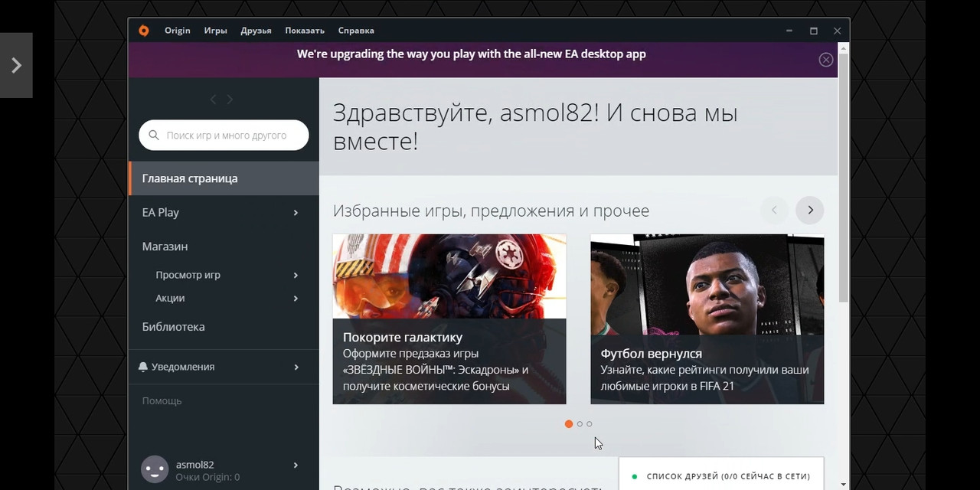Click next arrow in featured carousel
The image size is (980, 490).
point(810,210)
